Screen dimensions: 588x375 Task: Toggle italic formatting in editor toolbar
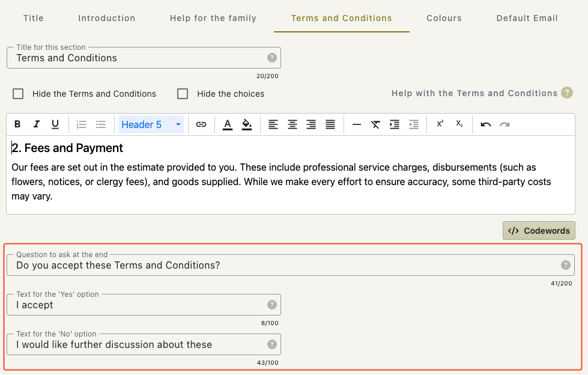coord(37,124)
